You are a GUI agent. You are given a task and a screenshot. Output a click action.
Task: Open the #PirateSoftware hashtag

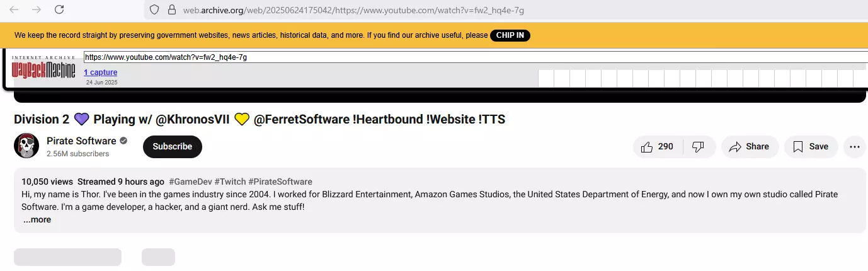coord(280,182)
